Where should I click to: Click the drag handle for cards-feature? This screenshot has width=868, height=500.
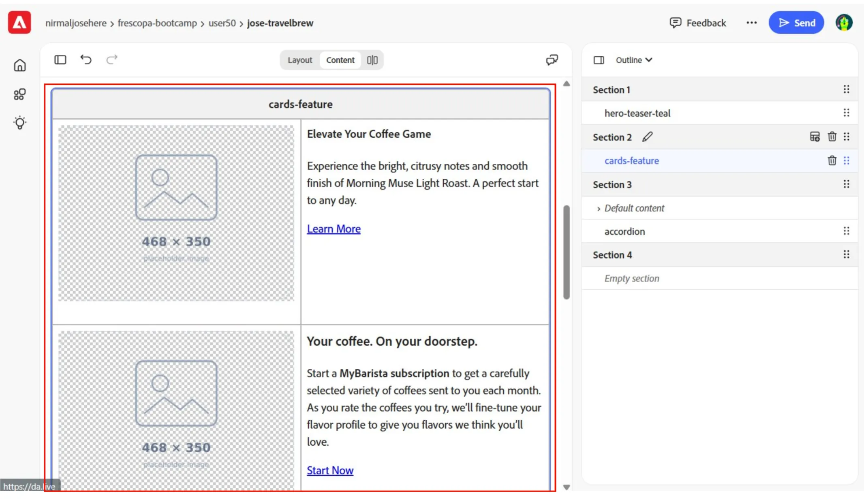847,160
